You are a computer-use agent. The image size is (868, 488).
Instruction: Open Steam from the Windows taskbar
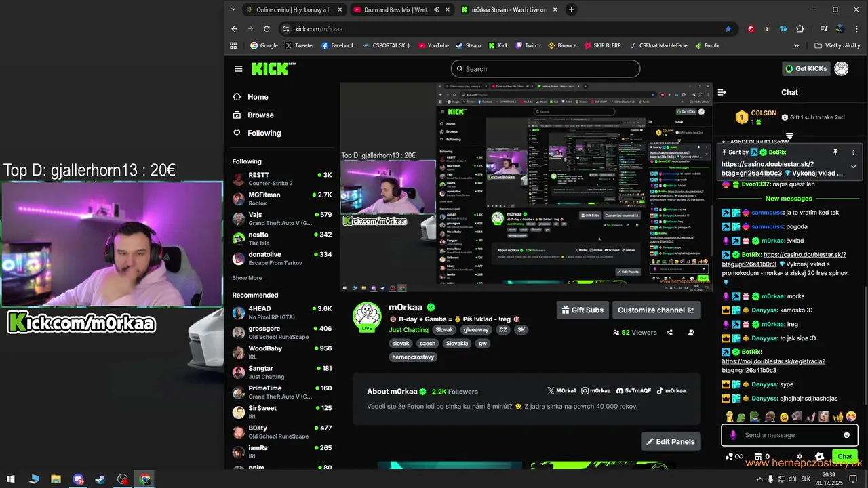100,479
